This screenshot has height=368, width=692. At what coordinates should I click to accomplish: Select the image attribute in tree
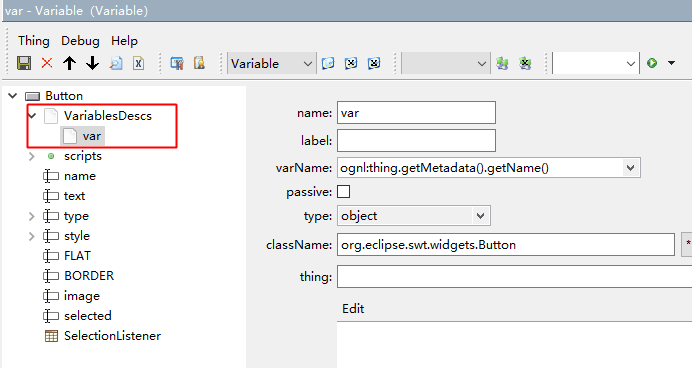click(82, 296)
